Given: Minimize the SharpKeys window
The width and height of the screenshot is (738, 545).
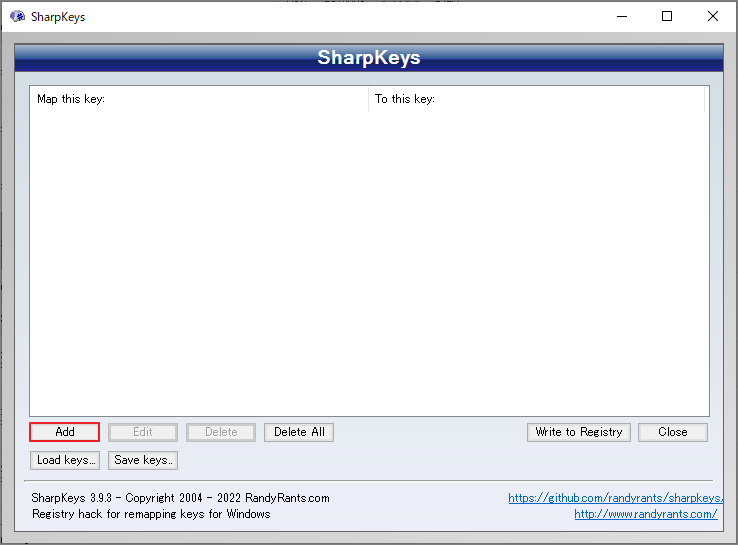Looking at the screenshot, I should (622, 16).
